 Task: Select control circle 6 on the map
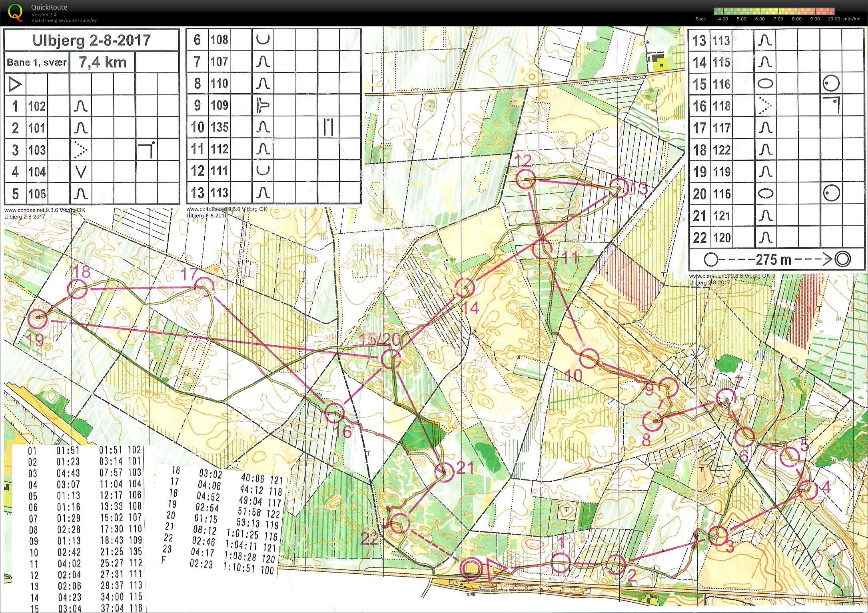click(744, 436)
